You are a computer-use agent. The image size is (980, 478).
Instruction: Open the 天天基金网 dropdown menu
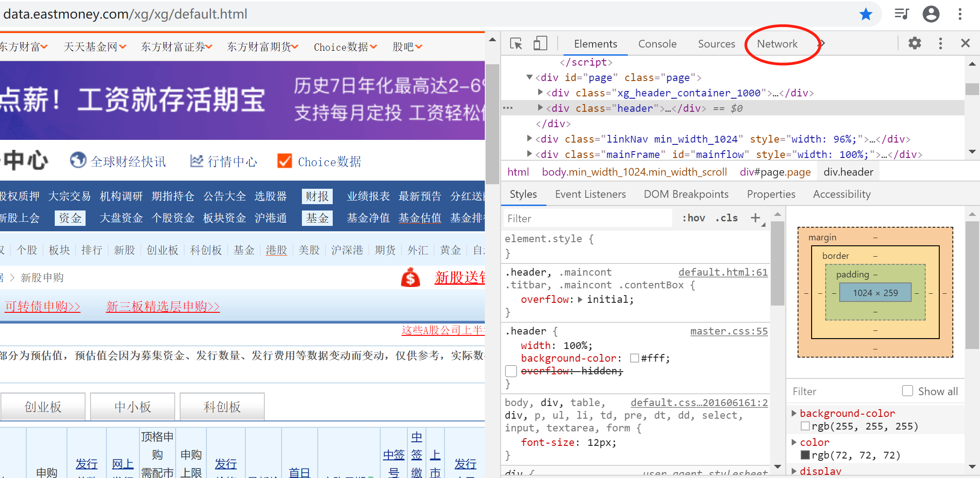[95, 47]
